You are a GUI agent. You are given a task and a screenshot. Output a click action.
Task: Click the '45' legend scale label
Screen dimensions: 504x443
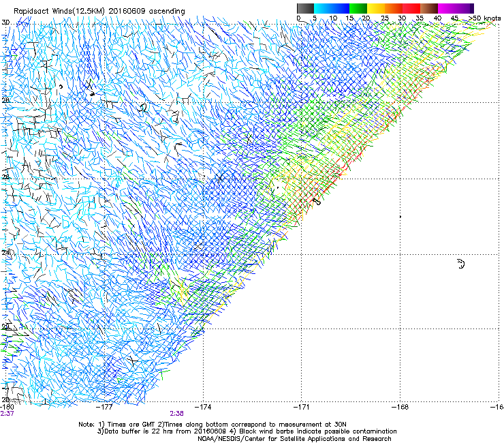454,18
